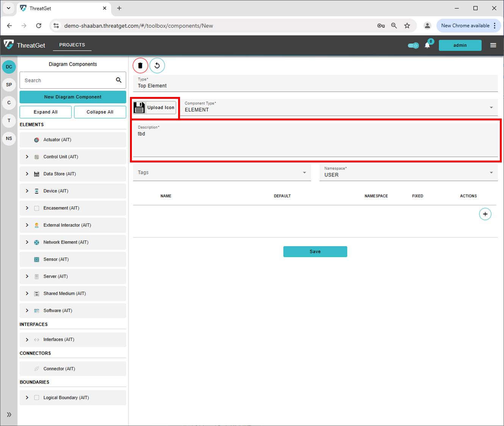This screenshot has height=426, width=504.
Task: Expand sidebar with double-chevron icon
Action: [x=9, y=415]
